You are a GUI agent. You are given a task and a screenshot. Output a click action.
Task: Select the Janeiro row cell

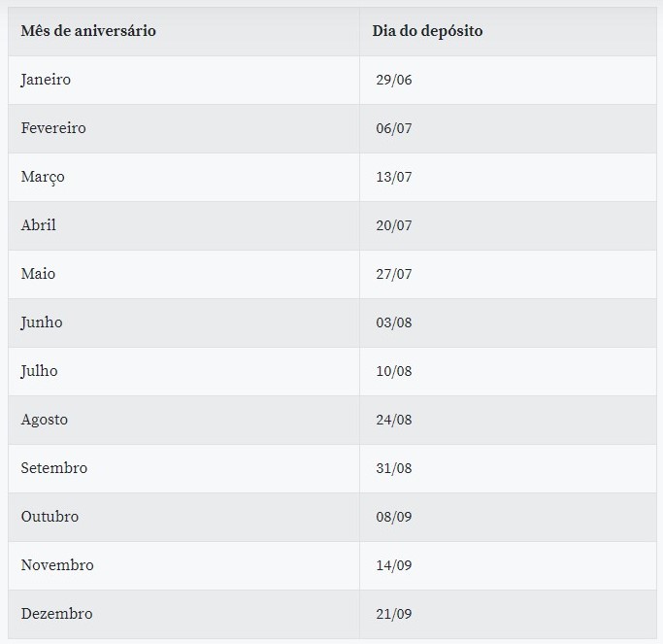[x=46, y=80]
